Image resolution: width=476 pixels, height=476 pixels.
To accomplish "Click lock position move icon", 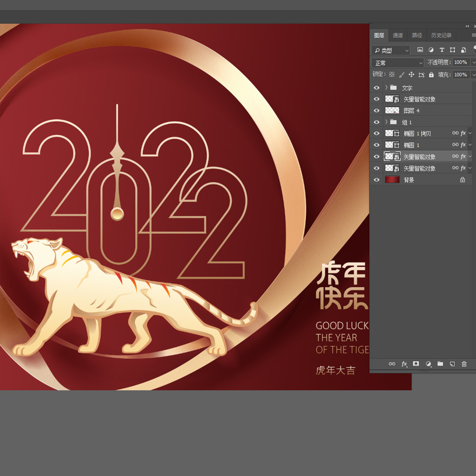I will (411, 75).
